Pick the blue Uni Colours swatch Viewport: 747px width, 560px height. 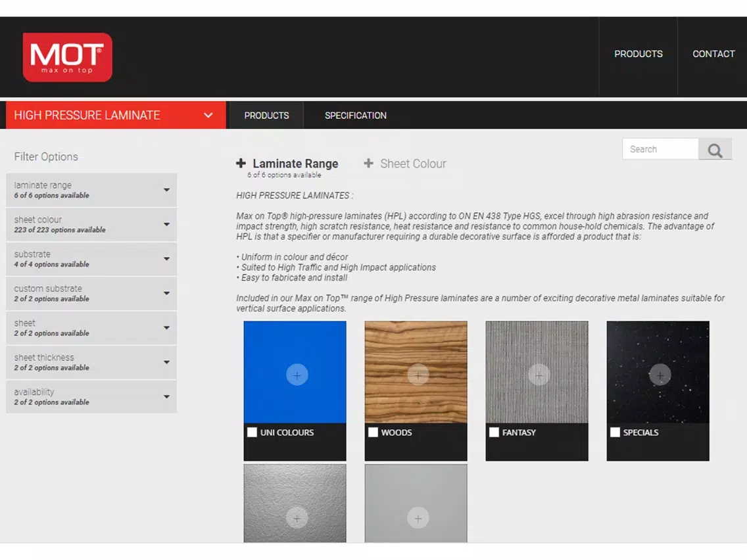295,372
